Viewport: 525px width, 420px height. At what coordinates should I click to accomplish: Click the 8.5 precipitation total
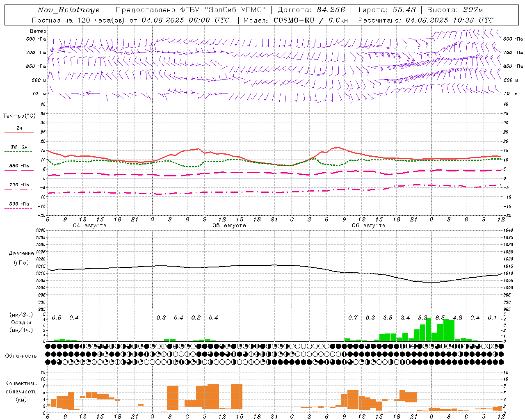(x=440, y=318)
